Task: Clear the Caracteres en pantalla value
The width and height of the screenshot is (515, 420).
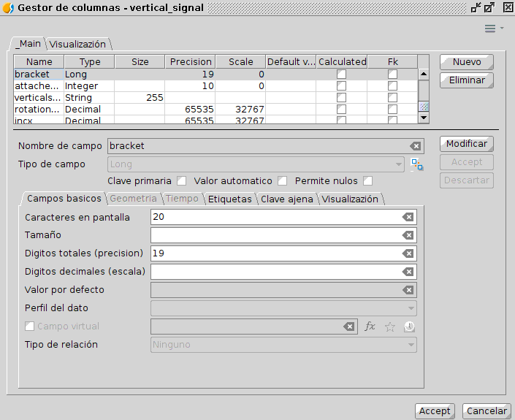Action: point(408,217)
